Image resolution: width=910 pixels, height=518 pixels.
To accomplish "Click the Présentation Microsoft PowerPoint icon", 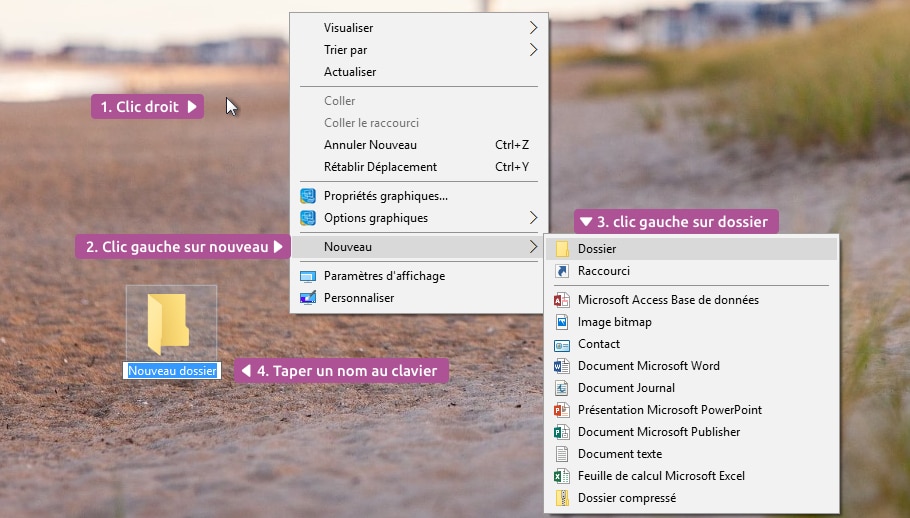I will pos(562,410).
